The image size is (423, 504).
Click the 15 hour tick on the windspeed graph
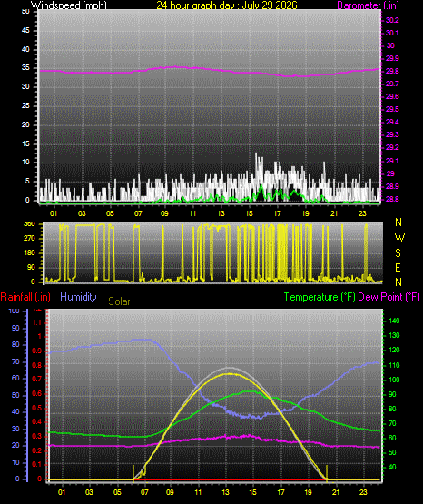point(249,213)
